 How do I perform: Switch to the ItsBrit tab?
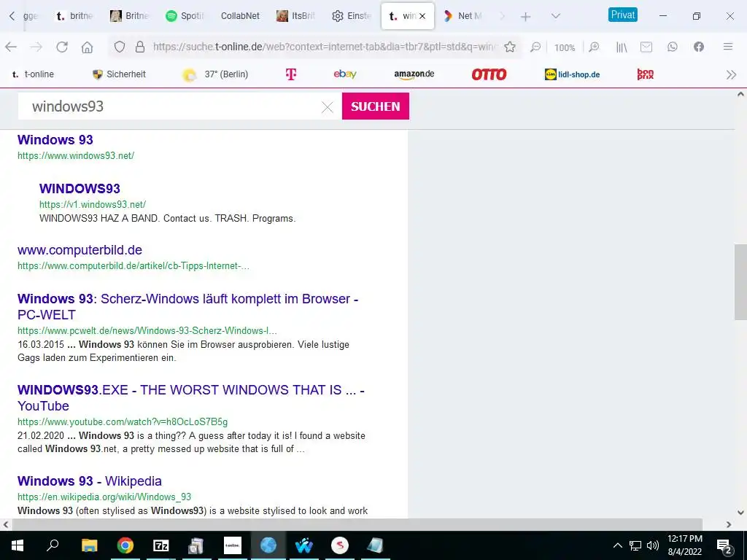(x=295, y=16)
